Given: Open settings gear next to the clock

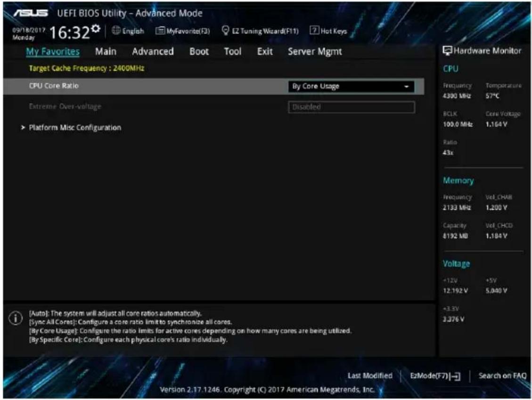Looking at the screenshot, I should (96, 28).
